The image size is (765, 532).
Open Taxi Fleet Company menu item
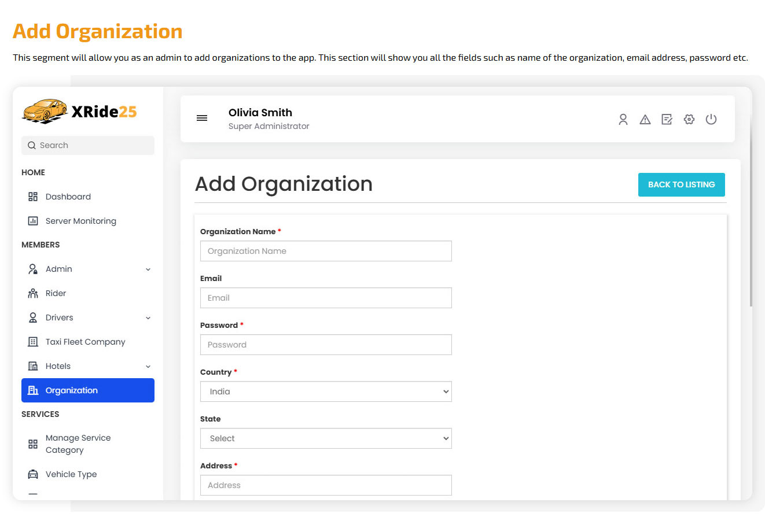tap(88, 342)
